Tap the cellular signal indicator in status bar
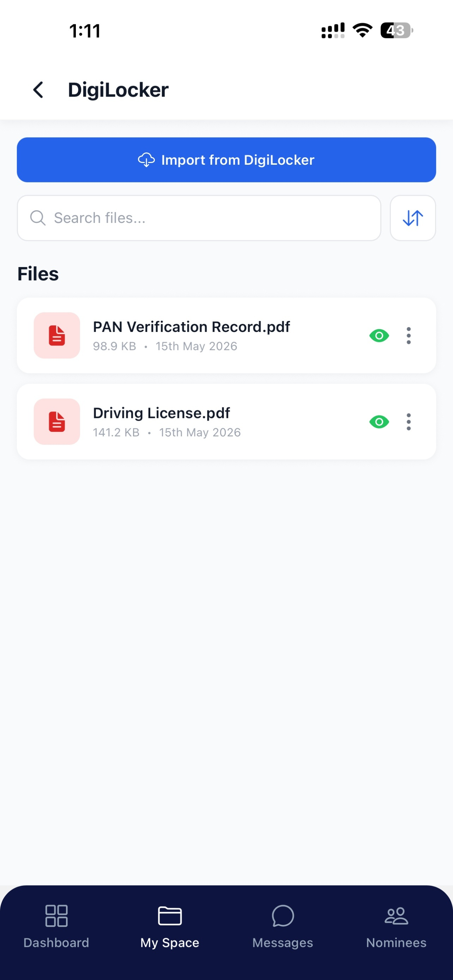Screen dimensions: 453x980 coord(333,30)
